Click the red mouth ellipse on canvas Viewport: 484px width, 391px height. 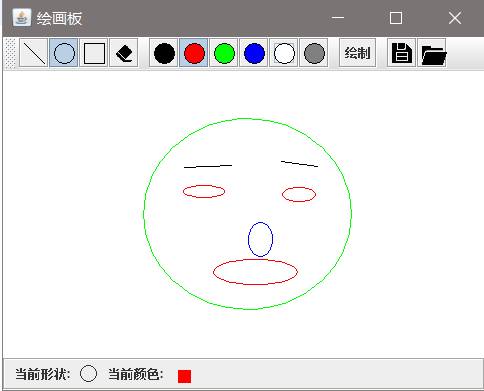(255, 272)
